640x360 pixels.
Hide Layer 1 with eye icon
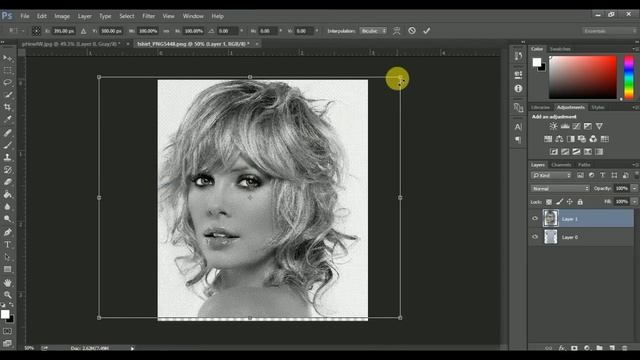click(x=535, y=218)
